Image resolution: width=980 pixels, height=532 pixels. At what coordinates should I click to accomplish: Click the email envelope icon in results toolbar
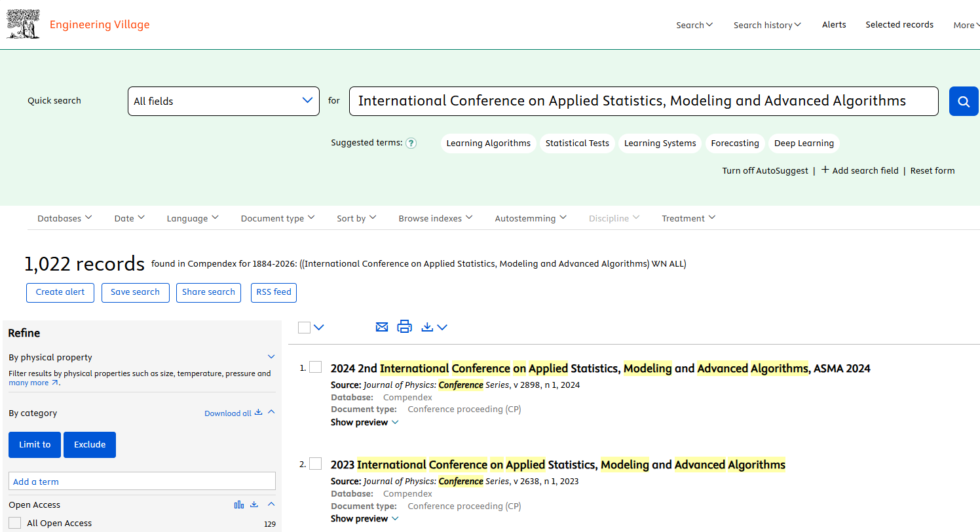382,327
